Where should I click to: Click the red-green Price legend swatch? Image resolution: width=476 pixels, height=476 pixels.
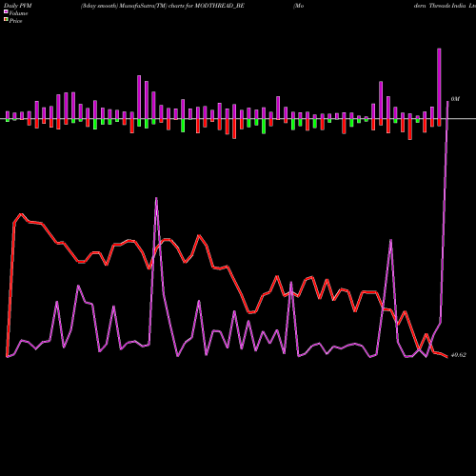pyautogui.click(x=6, y=20)
